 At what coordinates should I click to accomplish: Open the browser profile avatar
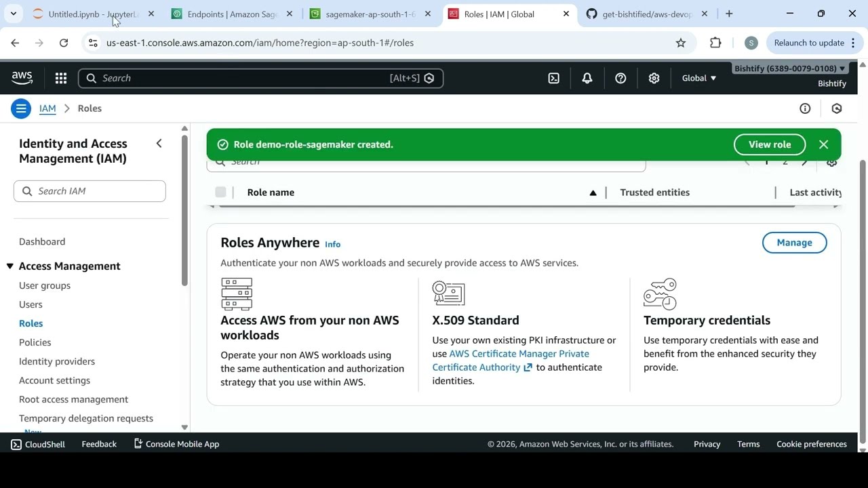pyautogui.click(x=751, y=43)
